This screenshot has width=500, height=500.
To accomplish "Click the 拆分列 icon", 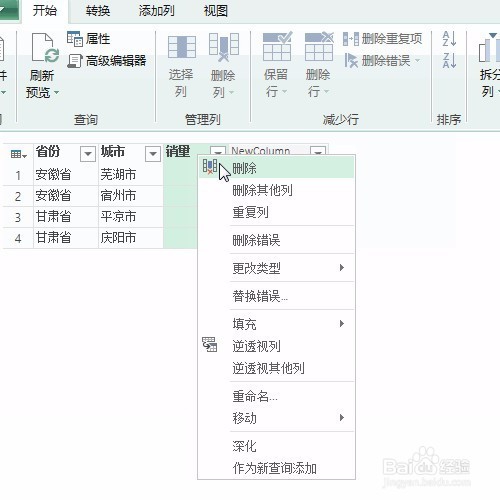I will [x=489, y=48].
